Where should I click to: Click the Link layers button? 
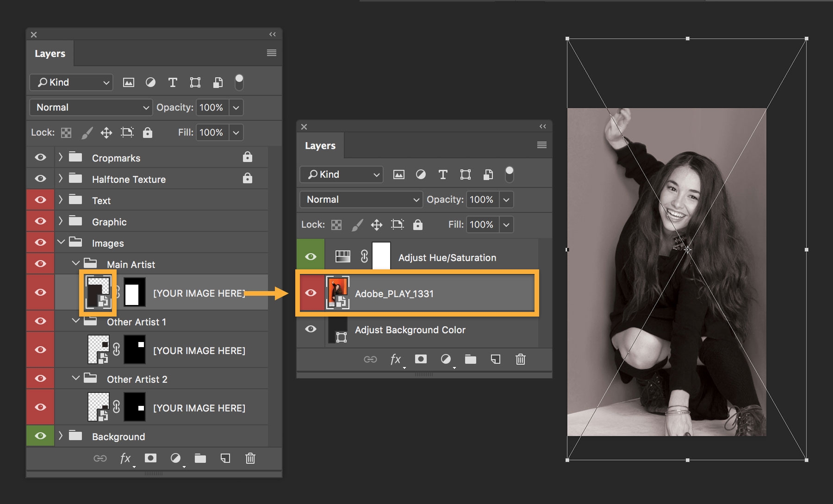coord(99,458)
